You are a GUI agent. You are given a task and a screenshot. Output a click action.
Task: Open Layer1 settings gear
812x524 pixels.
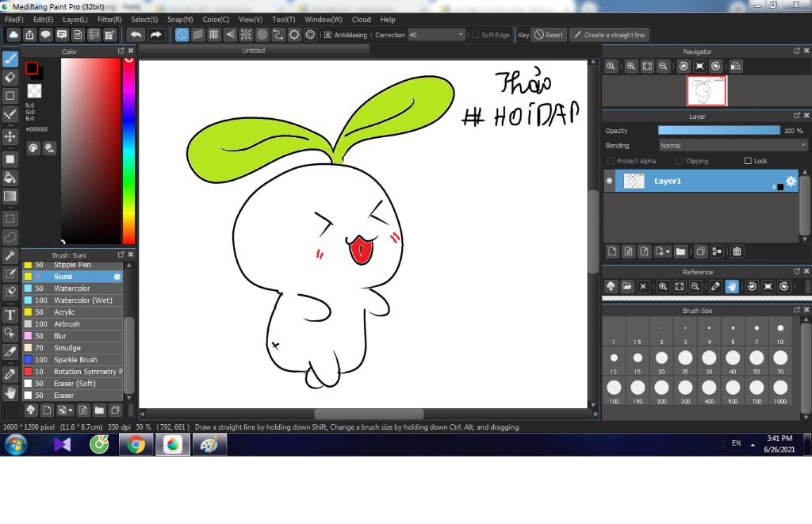tap(791, 181)
